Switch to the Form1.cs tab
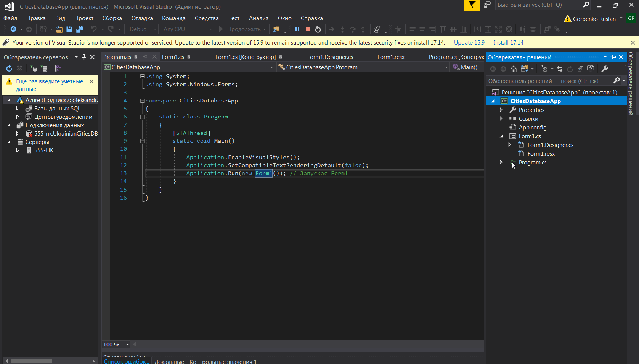This screenshot has width=639, height=364. click(173, 57)
